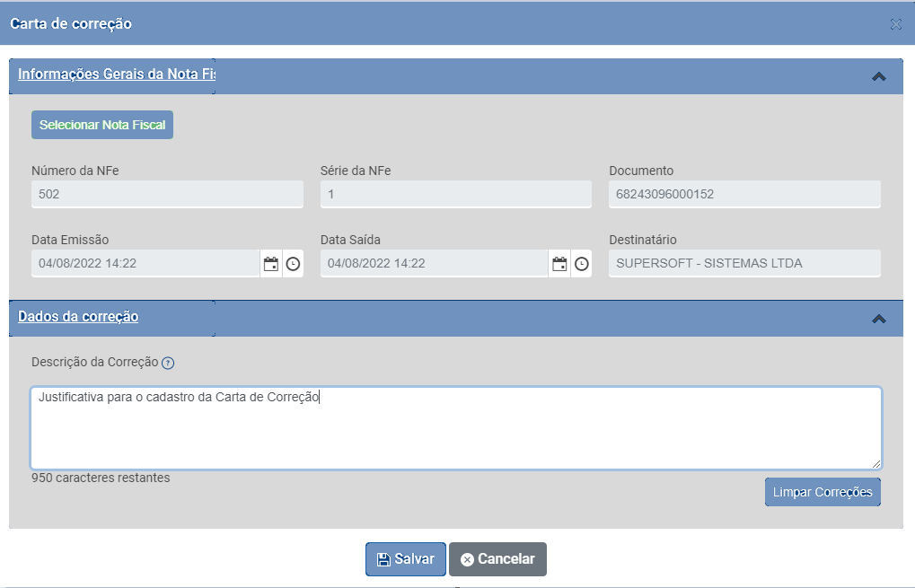Cancel the correction letter form
This screenshot has width=915, height=588.
click(497, 559)
